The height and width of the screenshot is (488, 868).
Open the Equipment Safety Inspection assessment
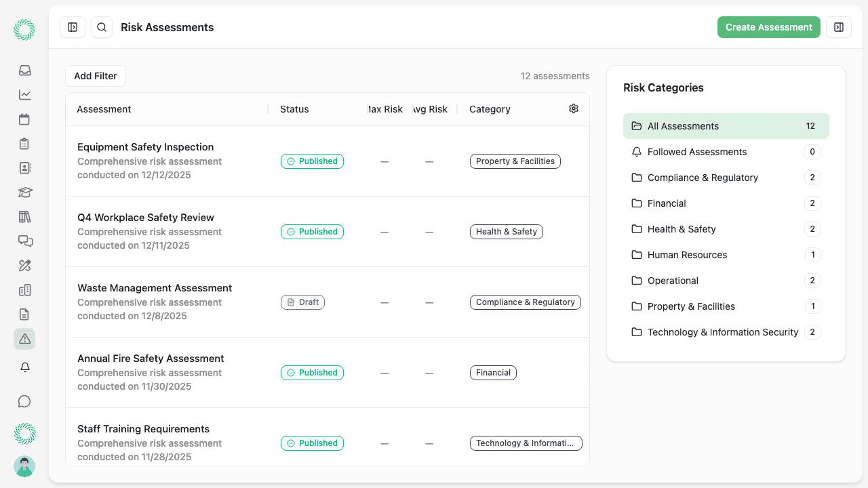(x=146, y=147)
